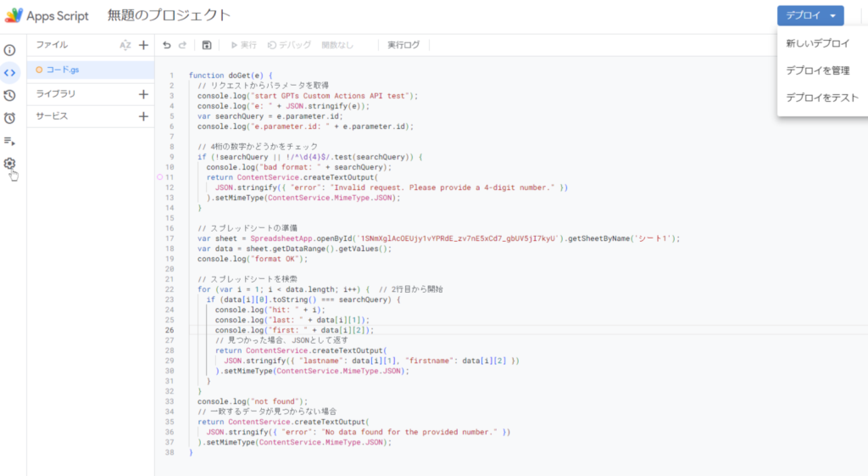Click the Redo arrow in editor toolbar
The height and width of the screenshot is (476, 868).
click(183, 45)
